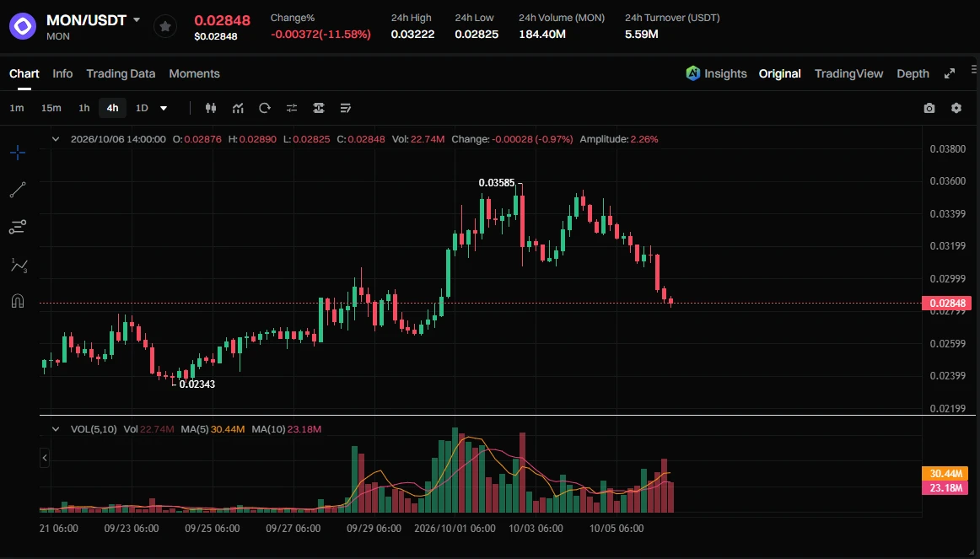Expand more timeframe options dropdown
Screen dimensions: 980x559
tap(164, 108)
